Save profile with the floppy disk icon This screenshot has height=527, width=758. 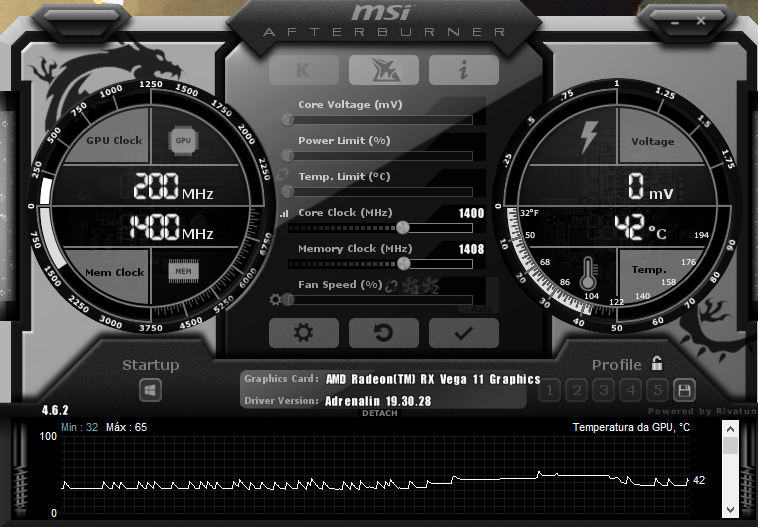click(x=684, y=390)
